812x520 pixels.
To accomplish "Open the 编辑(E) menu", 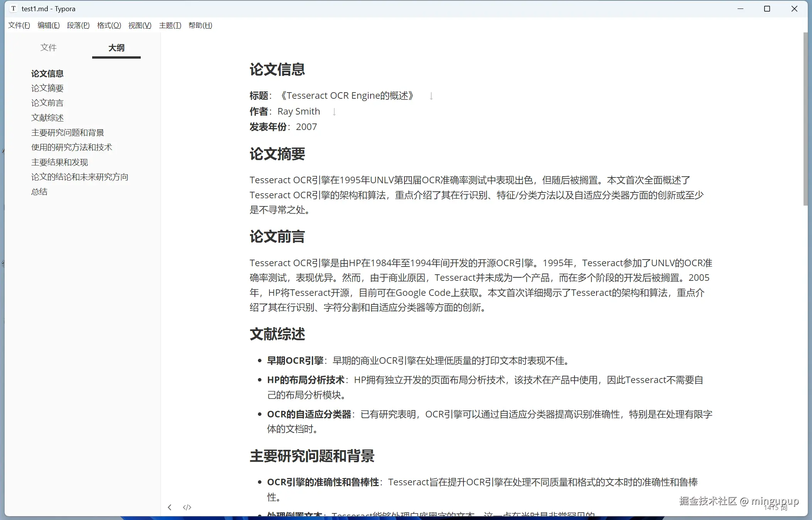I will coord(48,25).
